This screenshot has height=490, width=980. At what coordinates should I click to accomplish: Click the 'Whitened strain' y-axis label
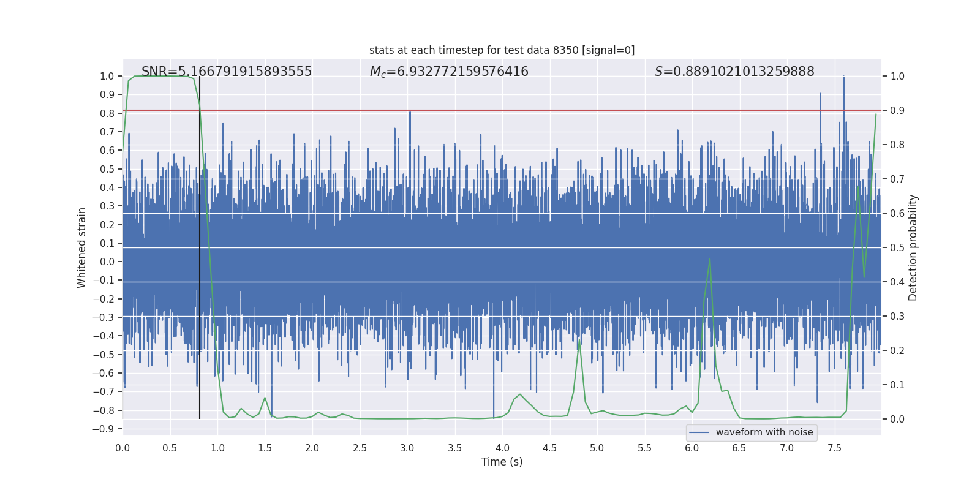click(x=81, y=248)
